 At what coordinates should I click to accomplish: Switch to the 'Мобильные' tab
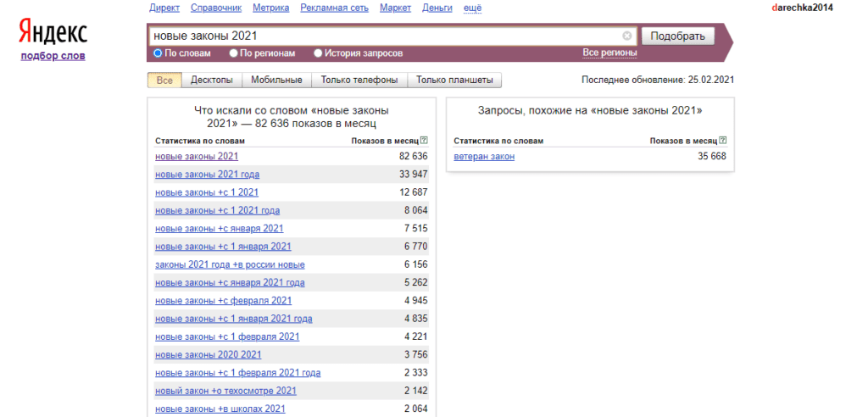[276, 81]
